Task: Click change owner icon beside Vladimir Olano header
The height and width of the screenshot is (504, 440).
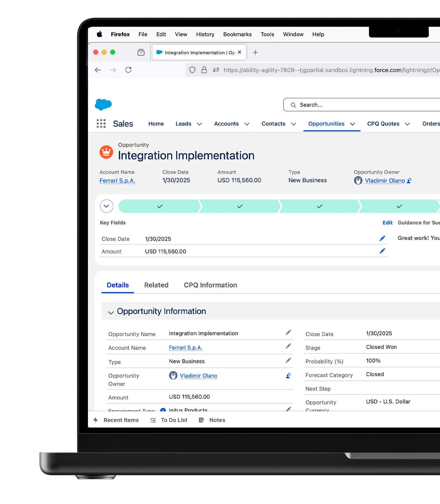Action: (409, 181)
